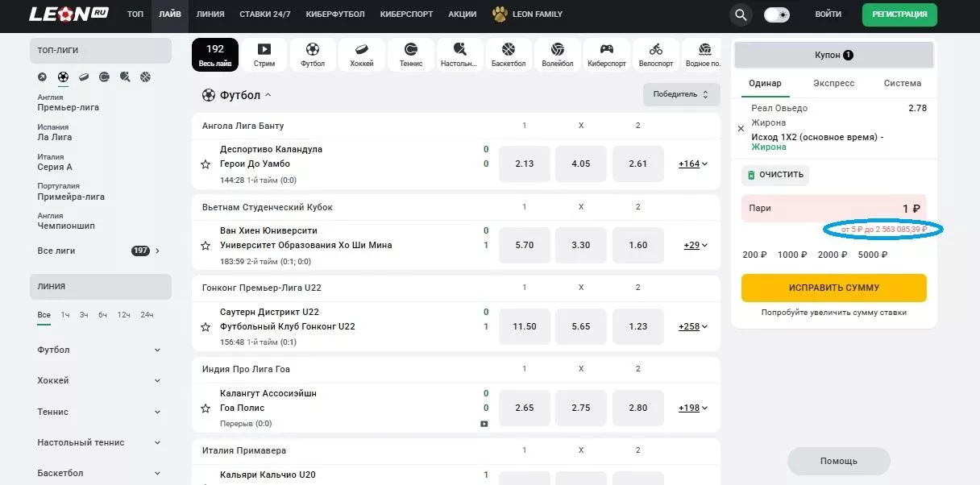Expand the +164 additional markets
Image resolution: width=980 pixels, height=485 pixels.
[693, 164]
